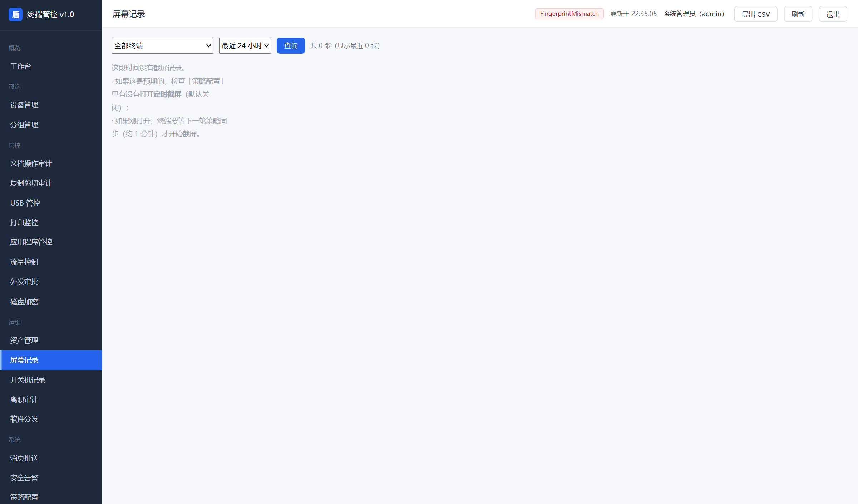The width and height of the screenshot is (858, 504).
Task: Open 工作台 in the sidebar
Action: (51, 66)
